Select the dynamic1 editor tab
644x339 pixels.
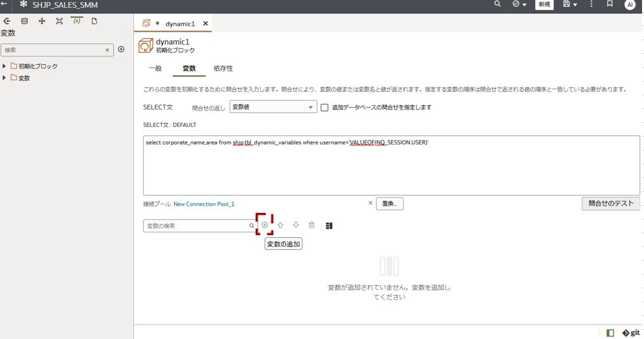173,24
